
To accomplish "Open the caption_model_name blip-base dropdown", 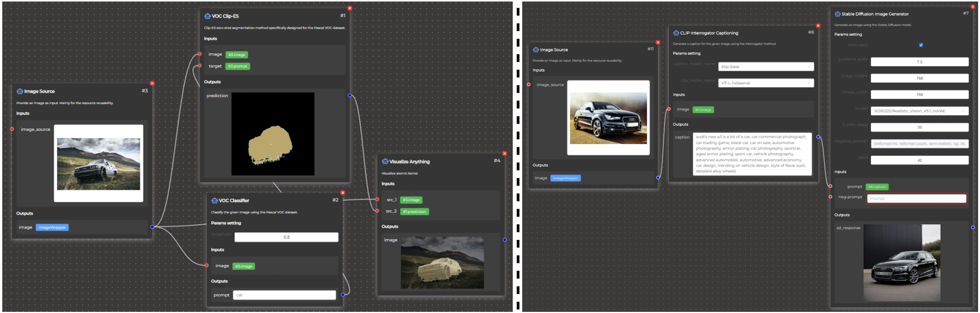I will pyautogui.click(x=766, y=67).
